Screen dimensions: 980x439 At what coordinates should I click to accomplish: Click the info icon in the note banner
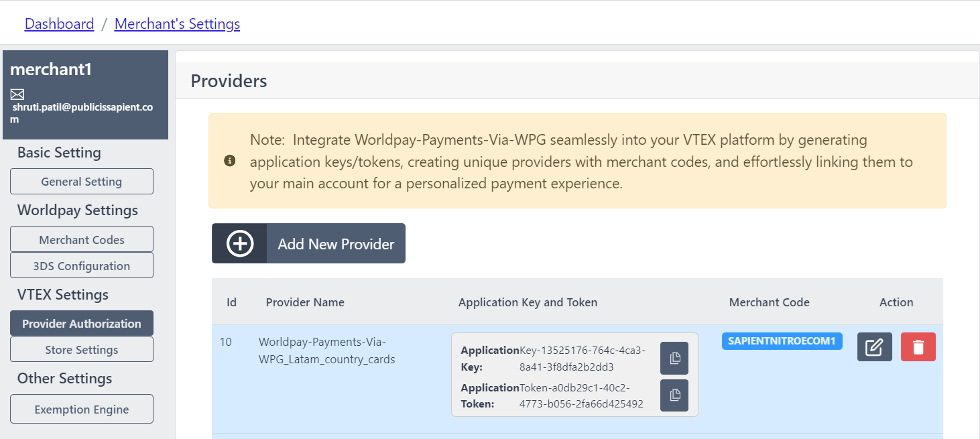pos(229,161)
